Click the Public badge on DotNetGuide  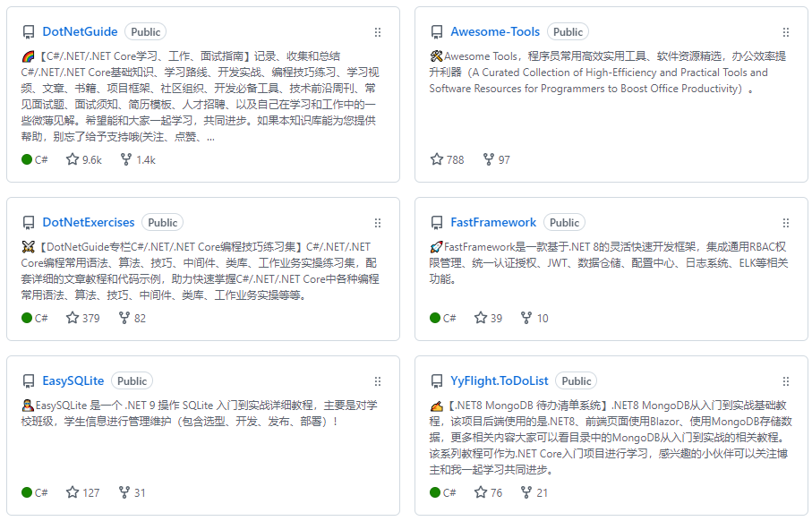pos(146,32)
